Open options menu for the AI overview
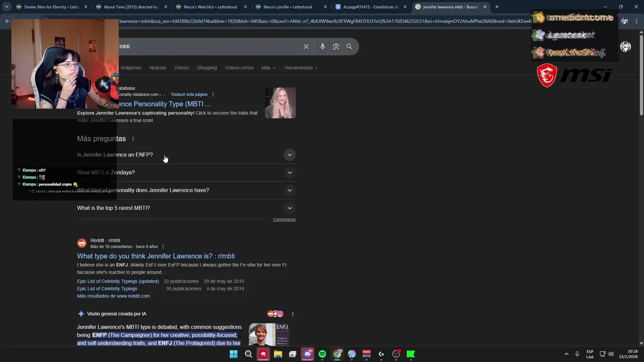Viewport: 644px width, 362px height. coord(292,314)
